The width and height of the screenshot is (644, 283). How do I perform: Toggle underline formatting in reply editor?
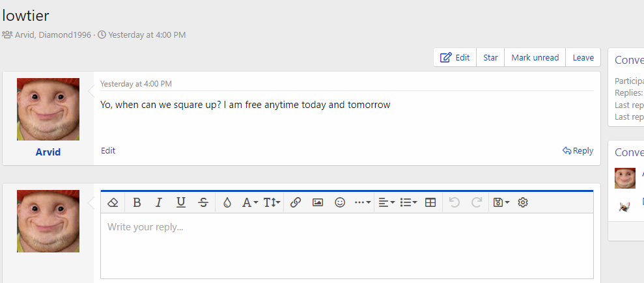[x=181, y=202]
